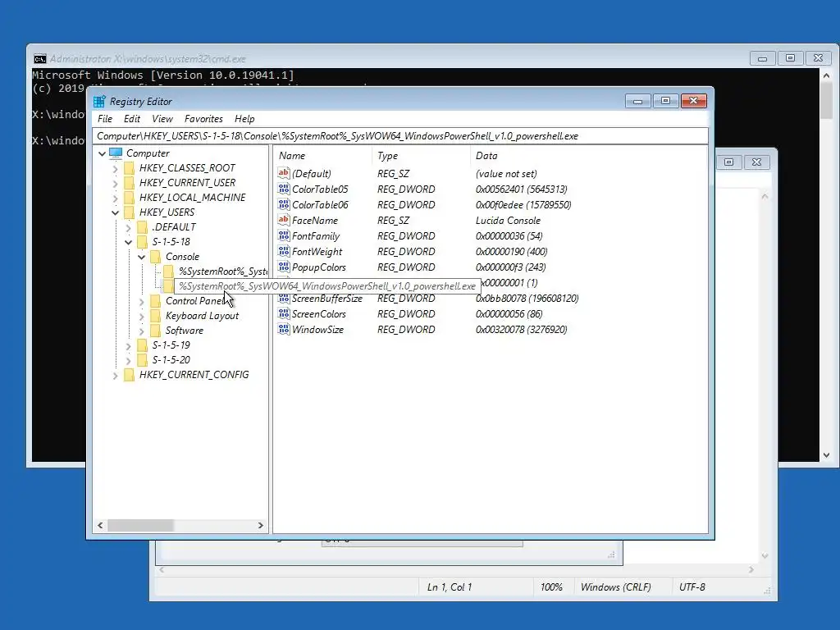Click the Notepad UTF-8 encoding status
Viewport: 840px width, 630px height.
click(x=692, y=587)
